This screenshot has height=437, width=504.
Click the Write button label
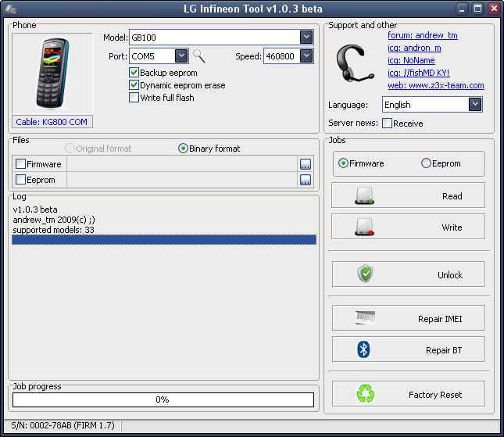coord(452,227)
